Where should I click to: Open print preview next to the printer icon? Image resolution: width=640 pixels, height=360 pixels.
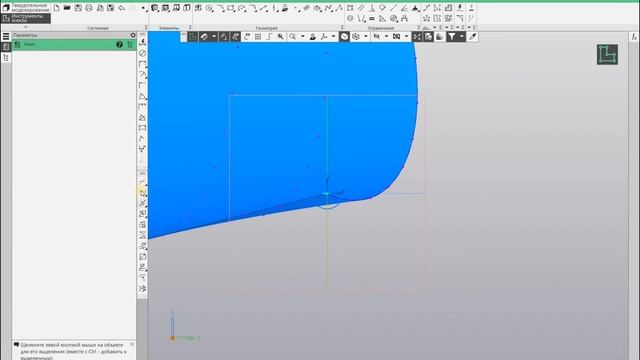100,8
